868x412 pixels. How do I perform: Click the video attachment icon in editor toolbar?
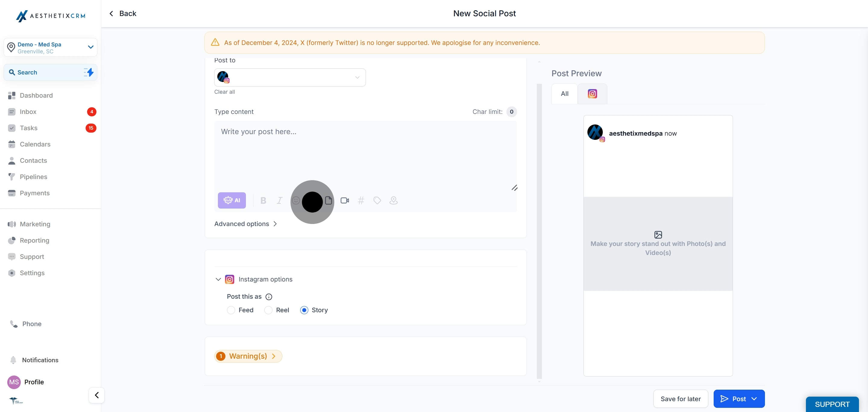coord(344,200)
